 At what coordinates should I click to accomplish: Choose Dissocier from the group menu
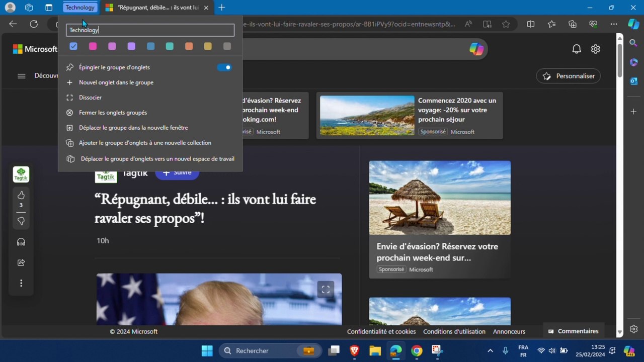click(150, 98)
